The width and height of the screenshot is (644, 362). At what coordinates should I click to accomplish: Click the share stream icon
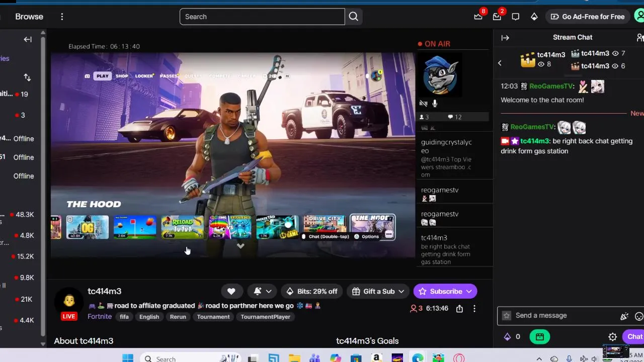point(459,309)
